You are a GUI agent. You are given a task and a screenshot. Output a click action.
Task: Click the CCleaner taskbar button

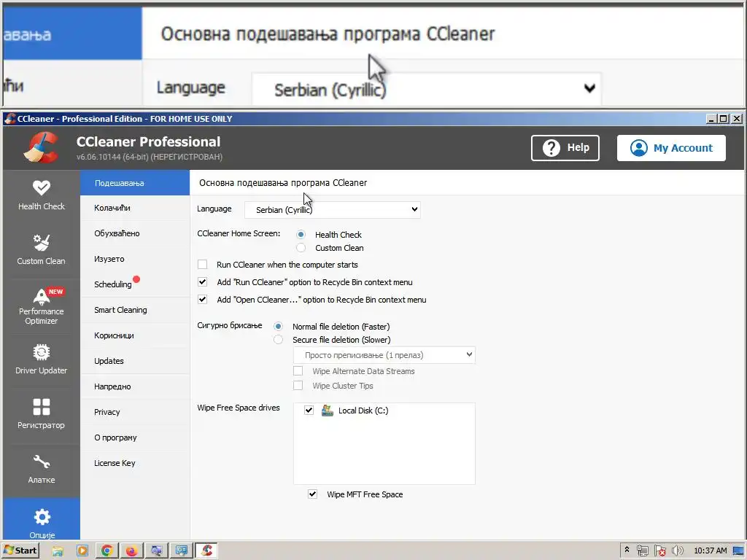(x=206, y=551)
